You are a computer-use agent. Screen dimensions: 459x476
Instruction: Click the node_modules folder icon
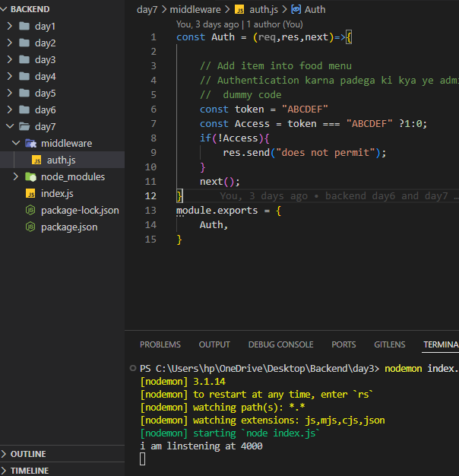click(x=30, y=176)
